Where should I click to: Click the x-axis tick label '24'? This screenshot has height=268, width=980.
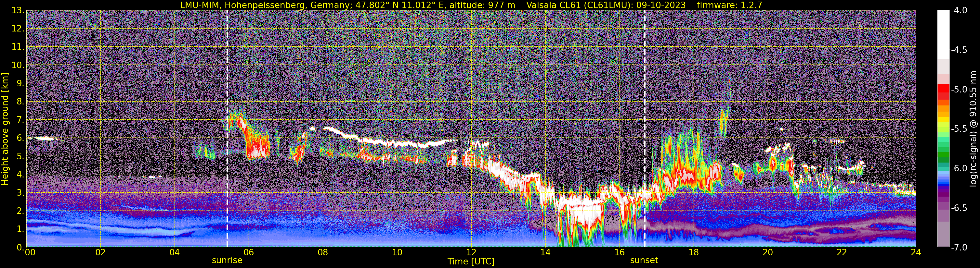click(x=916, y=252)
